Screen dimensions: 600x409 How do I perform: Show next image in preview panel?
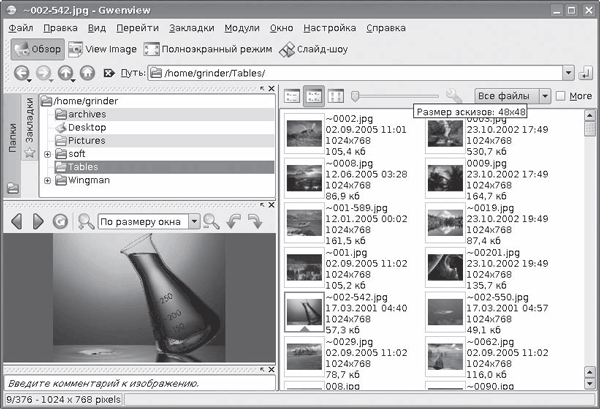point(38,221)
